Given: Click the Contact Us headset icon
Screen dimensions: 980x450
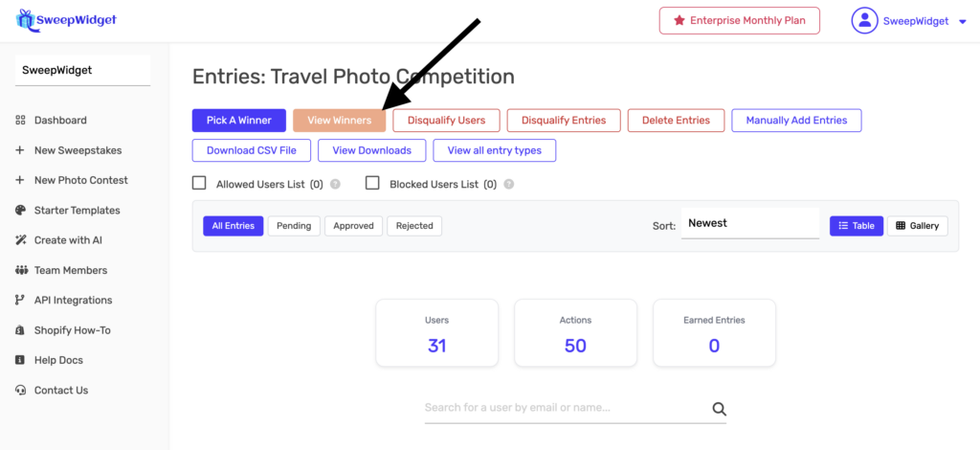Looking at the screenshot, I should tap(20, 391).
